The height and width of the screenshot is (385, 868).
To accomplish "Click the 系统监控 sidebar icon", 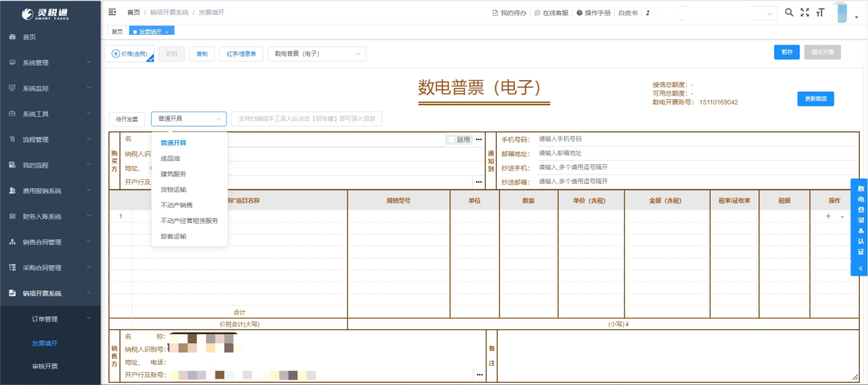I will (12, 88).
